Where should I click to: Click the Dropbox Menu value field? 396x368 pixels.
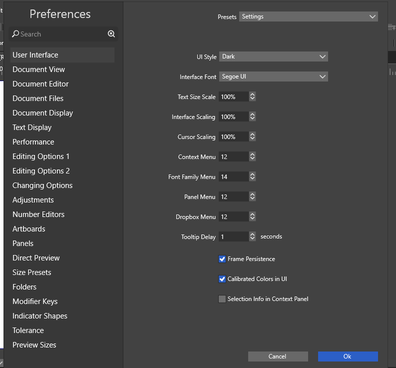click(x=234, y=217)
